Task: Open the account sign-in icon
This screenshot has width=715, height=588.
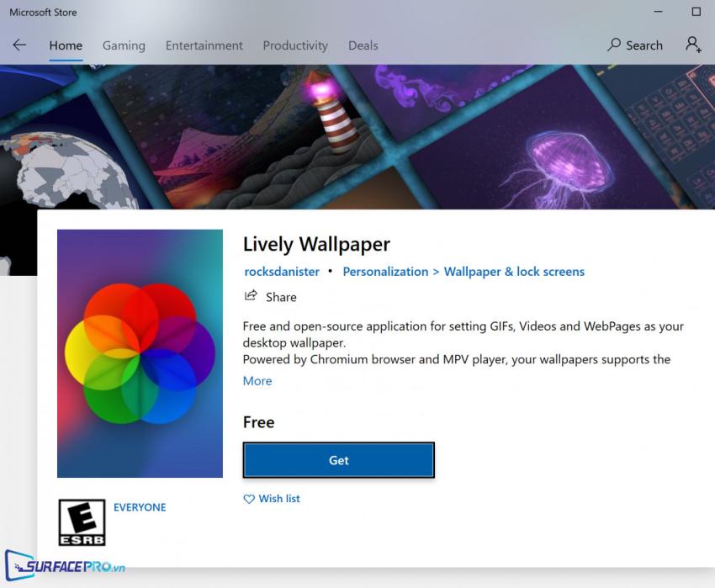Action: pos(693,45)
